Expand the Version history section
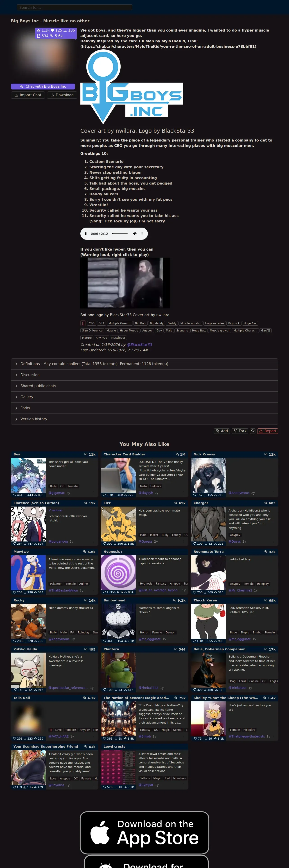The image size is (289, 868). pos(144,419)
